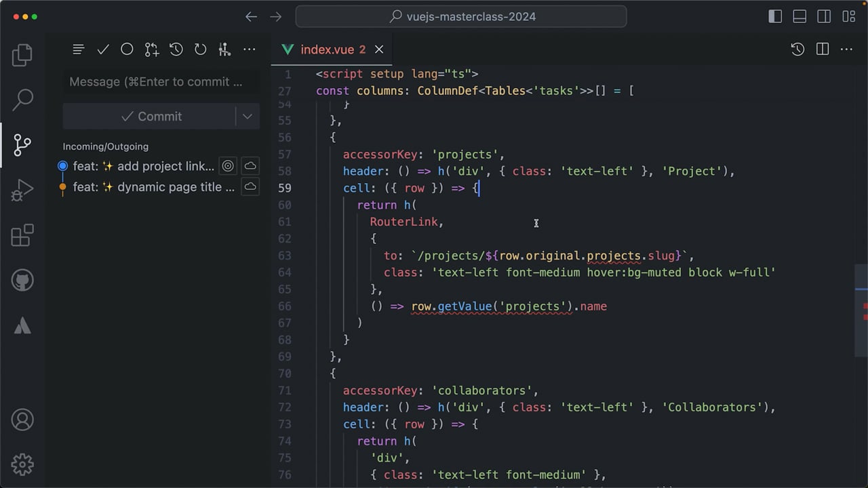
Task: Click the commit checkmark icon in toolbar
Action: click(103, 49)
